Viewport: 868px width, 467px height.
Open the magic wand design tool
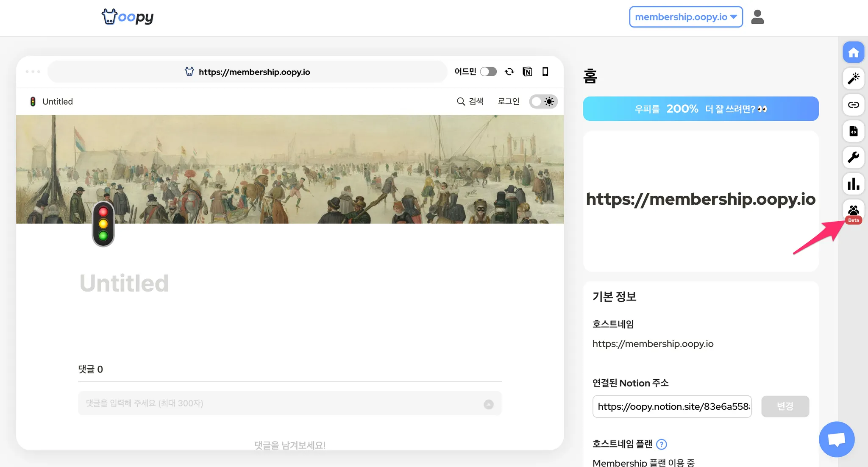(853, 78)
